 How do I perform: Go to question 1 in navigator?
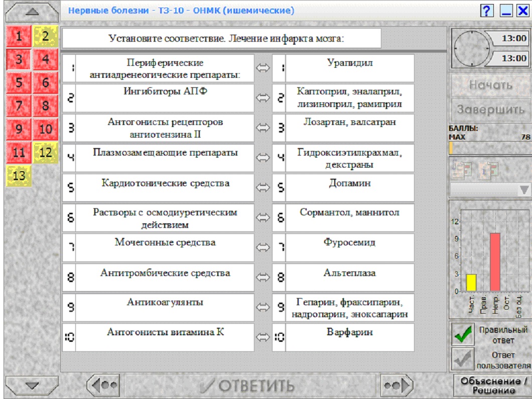(19, 36)
